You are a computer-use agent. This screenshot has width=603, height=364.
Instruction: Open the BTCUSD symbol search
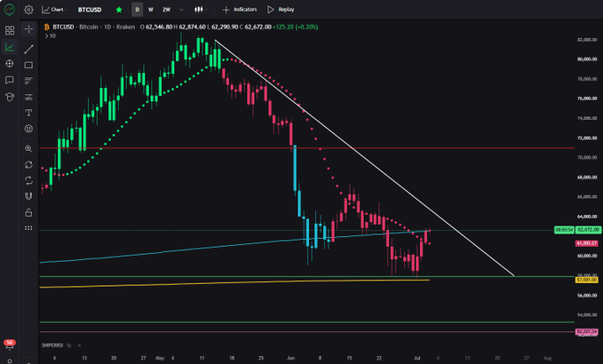point(90,10)
